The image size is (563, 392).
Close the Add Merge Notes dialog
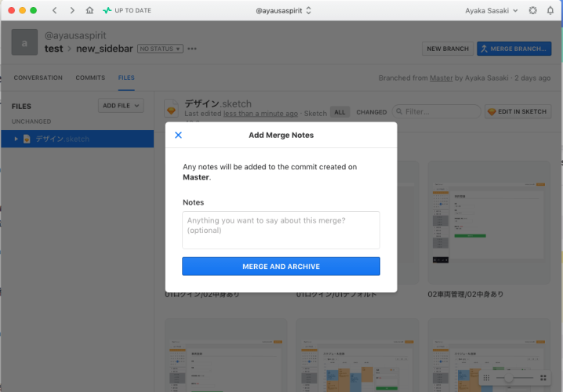tap(178, 135)
